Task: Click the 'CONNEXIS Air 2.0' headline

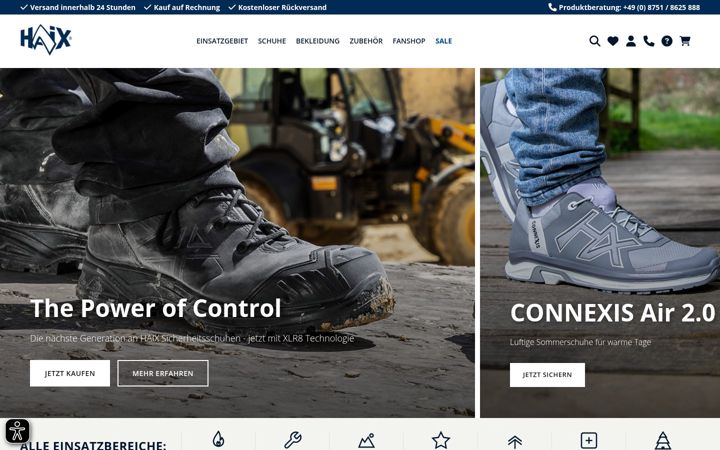Action: click(613, 313)
